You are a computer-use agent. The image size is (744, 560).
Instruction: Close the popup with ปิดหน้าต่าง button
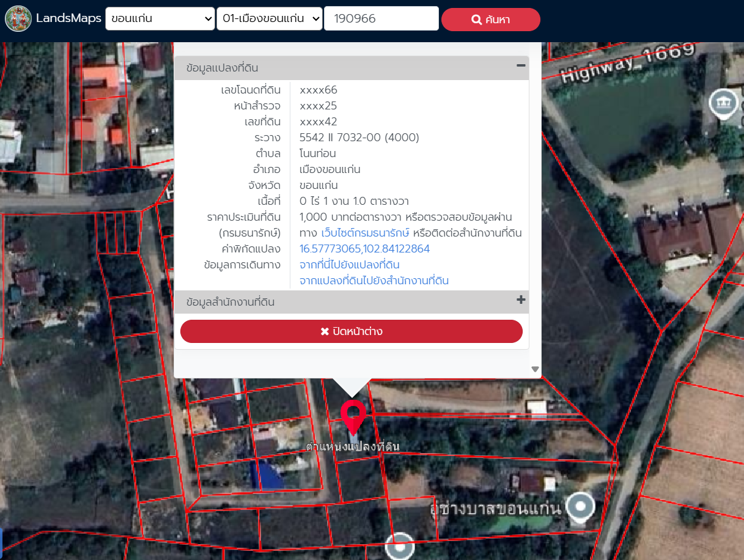tap(352, 331)
